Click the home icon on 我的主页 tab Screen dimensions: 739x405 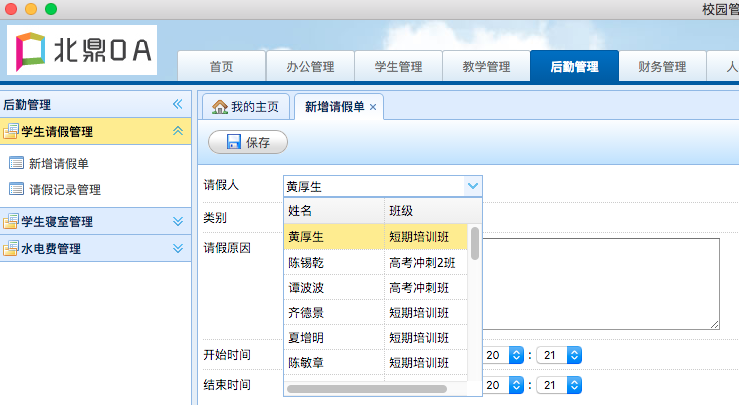tap(219, 107)
